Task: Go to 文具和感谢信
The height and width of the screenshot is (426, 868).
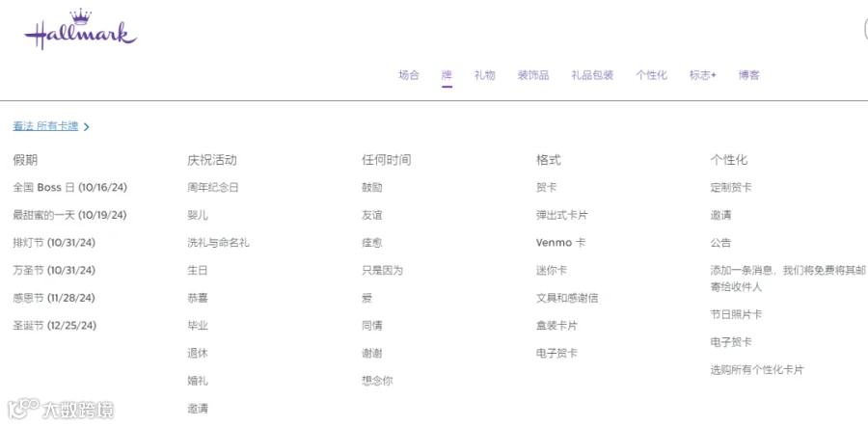Action: 567,298
